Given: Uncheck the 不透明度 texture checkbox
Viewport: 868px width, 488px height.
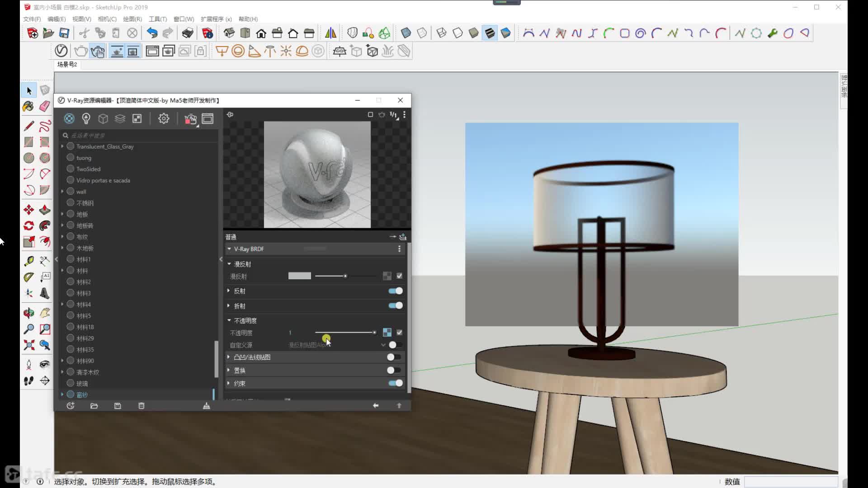Looking at the screenshot, I should [x=399, y=333].
